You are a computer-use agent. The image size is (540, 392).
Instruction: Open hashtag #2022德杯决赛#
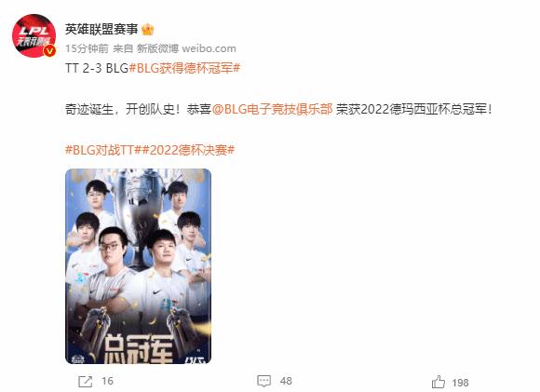click(188, 150)
